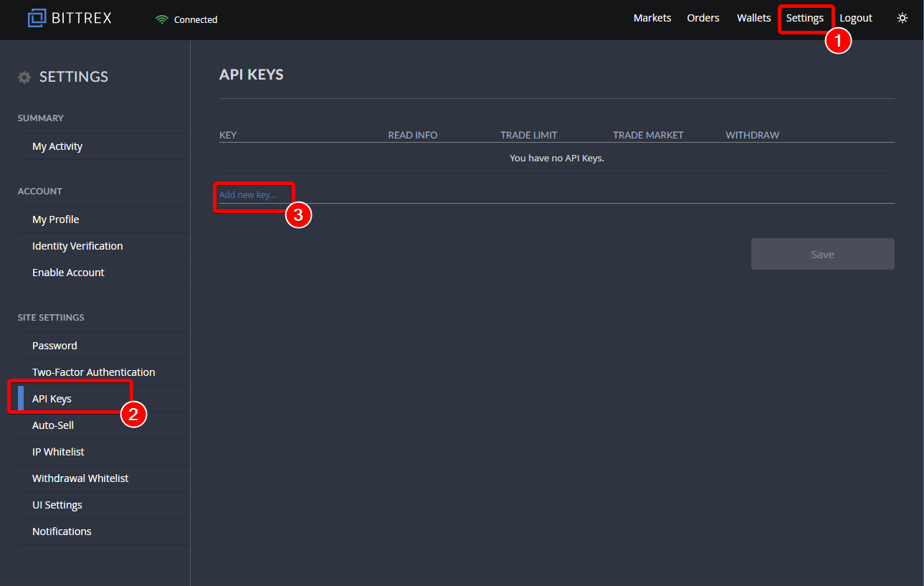The height and width of the screenshot is (586, 924).
Task: Click the KEY column header
Action: click(228, 135)
